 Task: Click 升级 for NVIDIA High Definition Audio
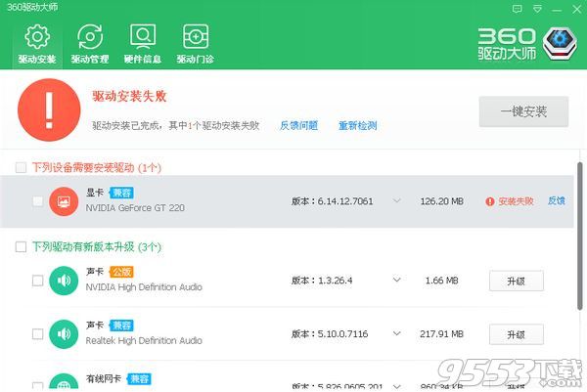[517, 281]
